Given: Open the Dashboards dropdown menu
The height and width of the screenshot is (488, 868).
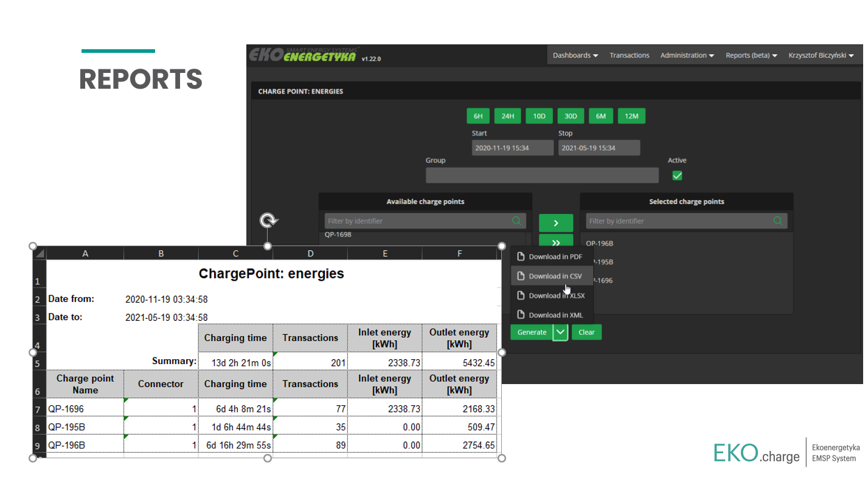Looking at the screenshot, I should (x=575, y=55).
